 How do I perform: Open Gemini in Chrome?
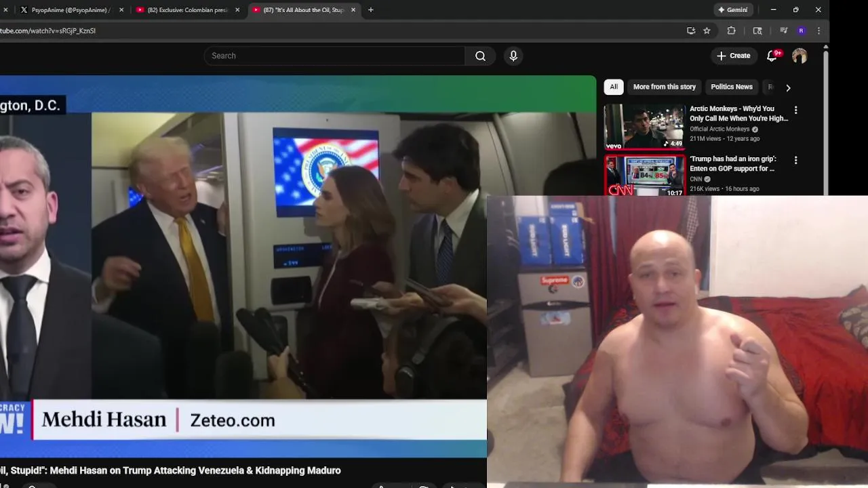[x=733, y=9]
